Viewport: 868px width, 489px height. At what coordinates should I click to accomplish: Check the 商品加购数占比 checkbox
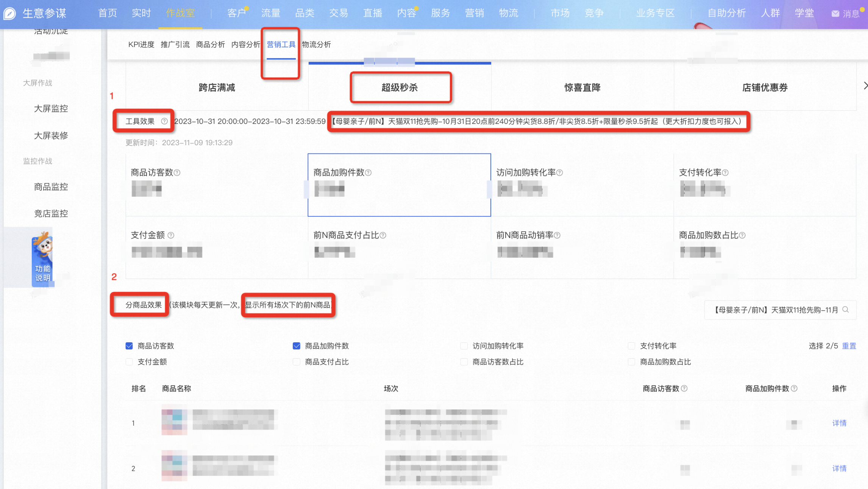(631, 362)
